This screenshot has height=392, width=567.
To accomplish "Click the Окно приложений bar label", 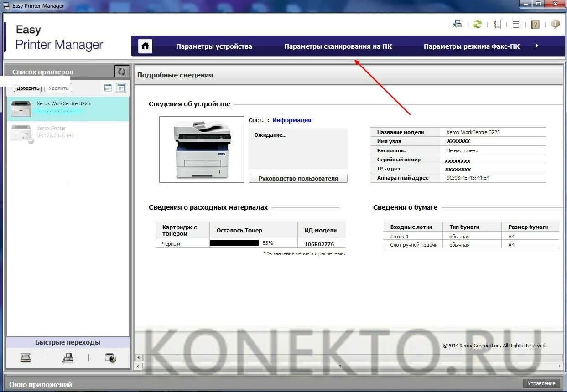I will [41, 384].
